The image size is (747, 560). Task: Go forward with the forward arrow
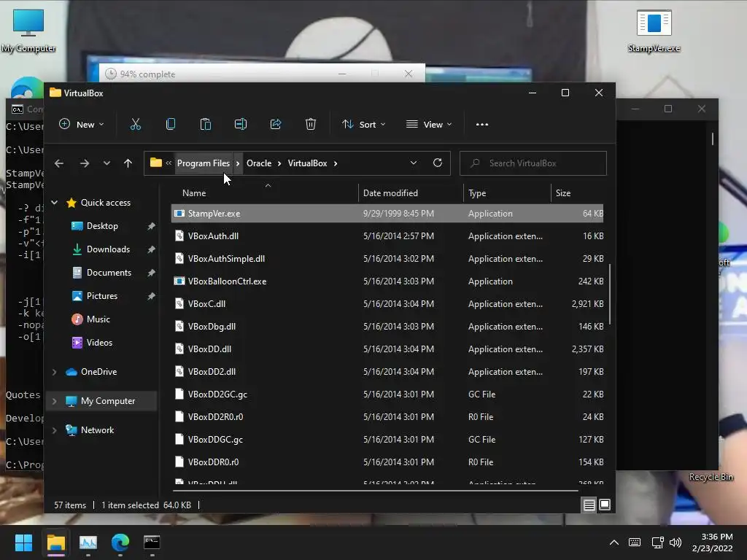pyautogui.click(x=85, y=163)
